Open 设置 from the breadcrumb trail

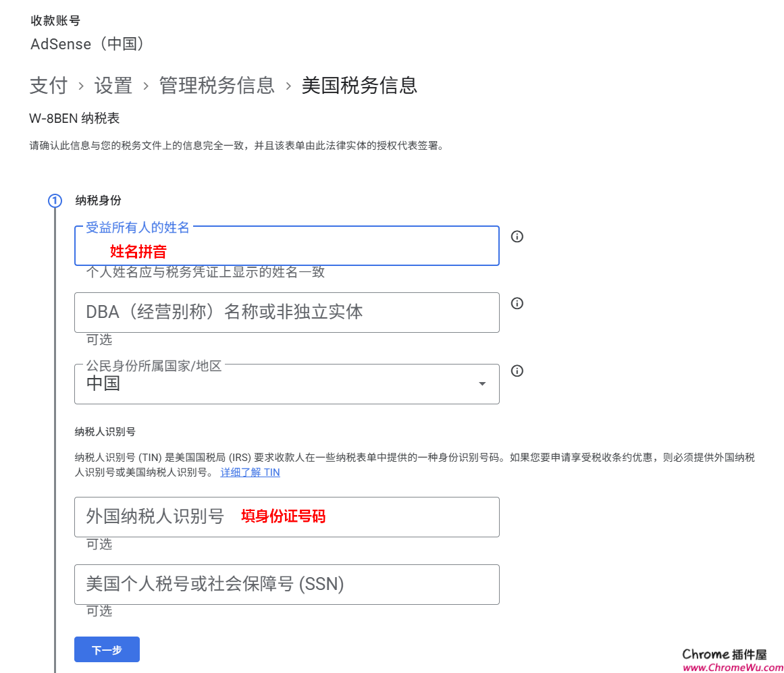[x=113, y=86]
